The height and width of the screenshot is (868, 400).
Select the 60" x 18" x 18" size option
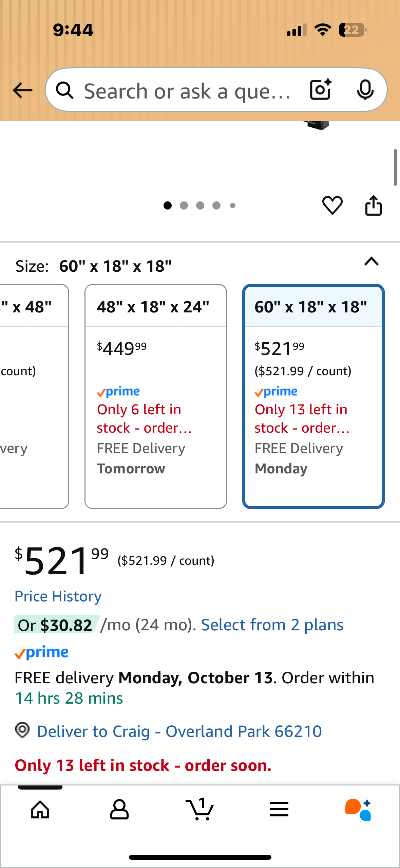click(x=313, y=396)
